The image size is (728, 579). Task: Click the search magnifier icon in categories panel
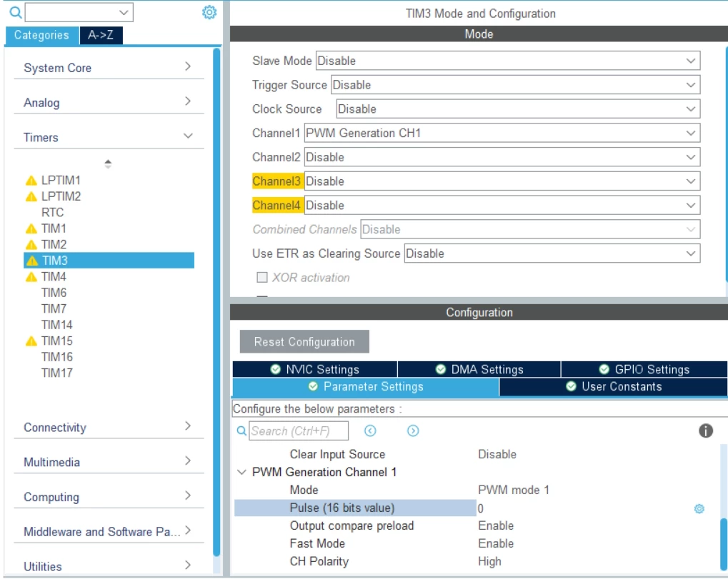coord(15,13)
